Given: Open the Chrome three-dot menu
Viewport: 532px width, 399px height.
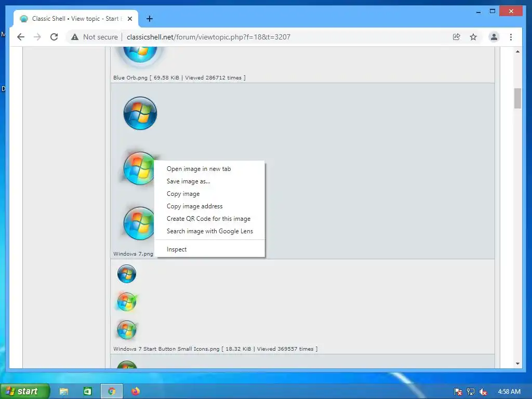Looking at the screenshot, I should pyautogui.click(x=511, y=37).
